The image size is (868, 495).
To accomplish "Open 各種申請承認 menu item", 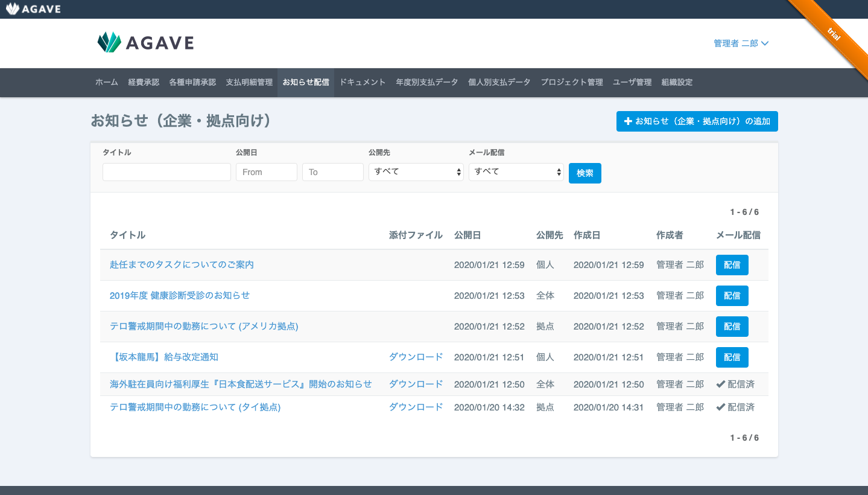I will pos(192,82).
